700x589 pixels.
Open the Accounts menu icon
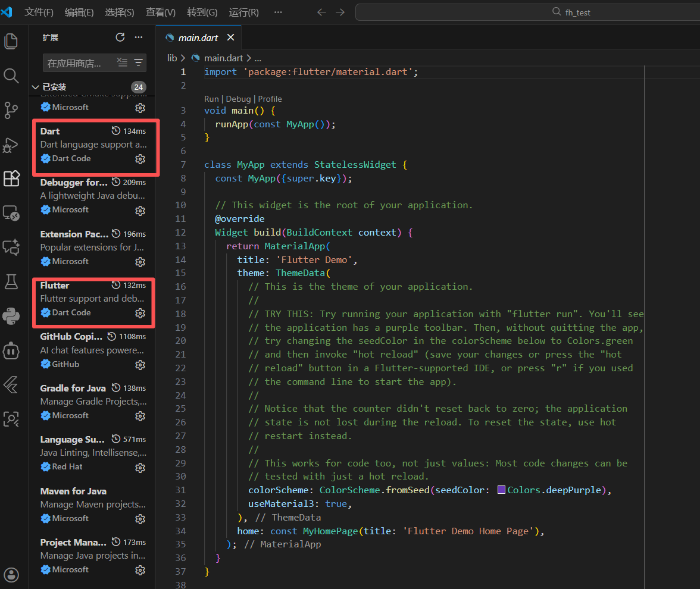tap(11, 575)
